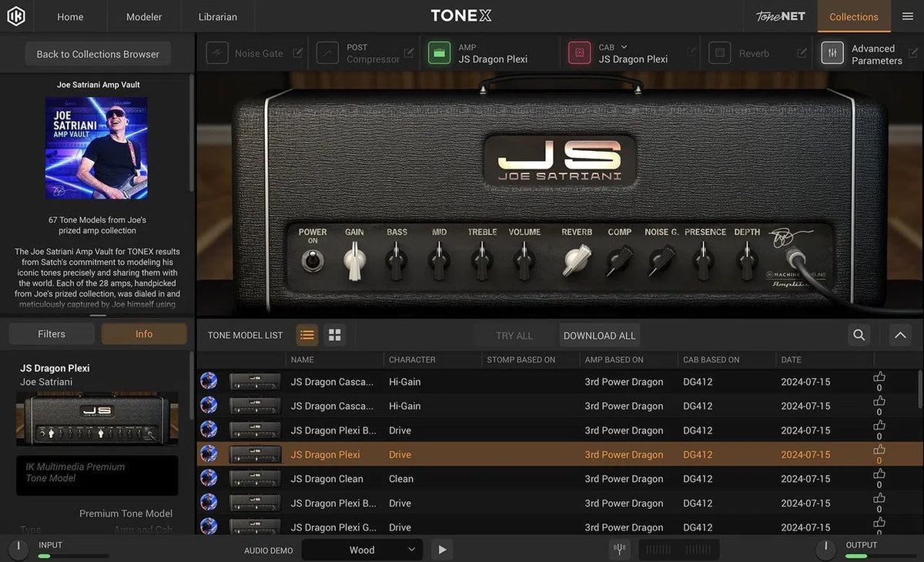Expand the CAB selection dropdown
The width and height of the screenshot is (924, 562).
coord(624,46)
